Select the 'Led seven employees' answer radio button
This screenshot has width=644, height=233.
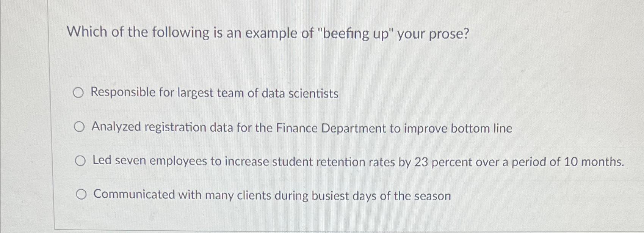click(x=80, y=161)
